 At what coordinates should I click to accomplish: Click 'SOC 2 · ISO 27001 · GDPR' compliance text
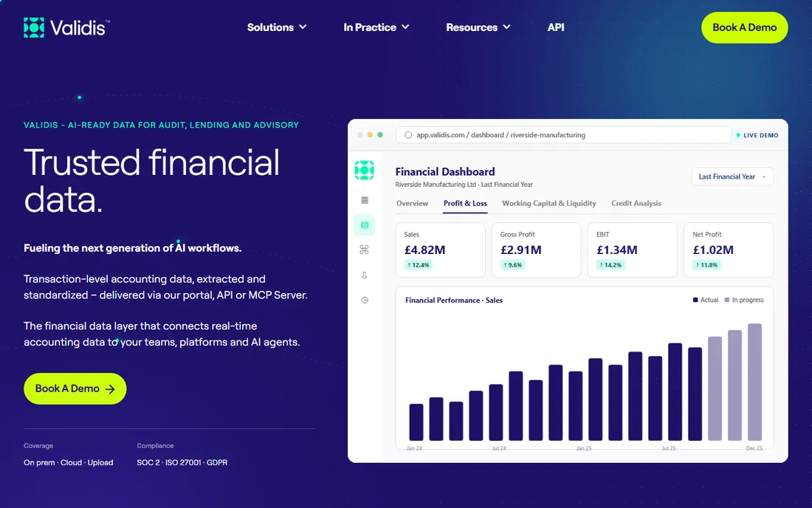tap(182, 462)
